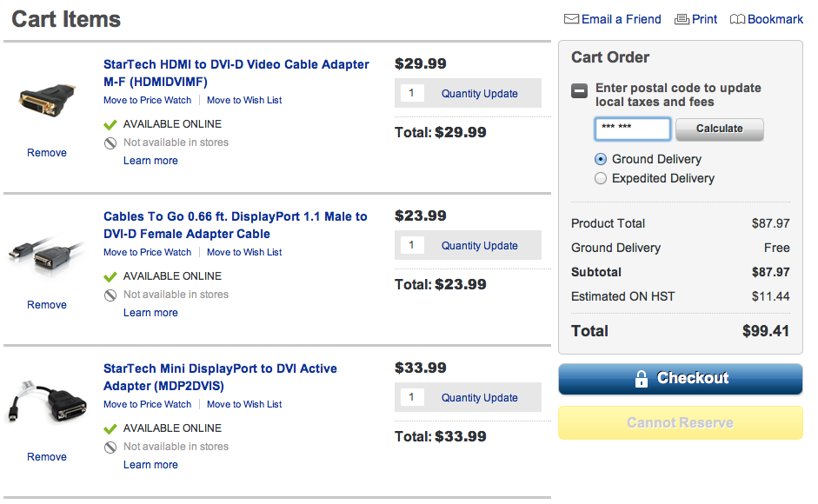818x504 pixels.
Task: Click the Print printer icon
Action: 682,19
